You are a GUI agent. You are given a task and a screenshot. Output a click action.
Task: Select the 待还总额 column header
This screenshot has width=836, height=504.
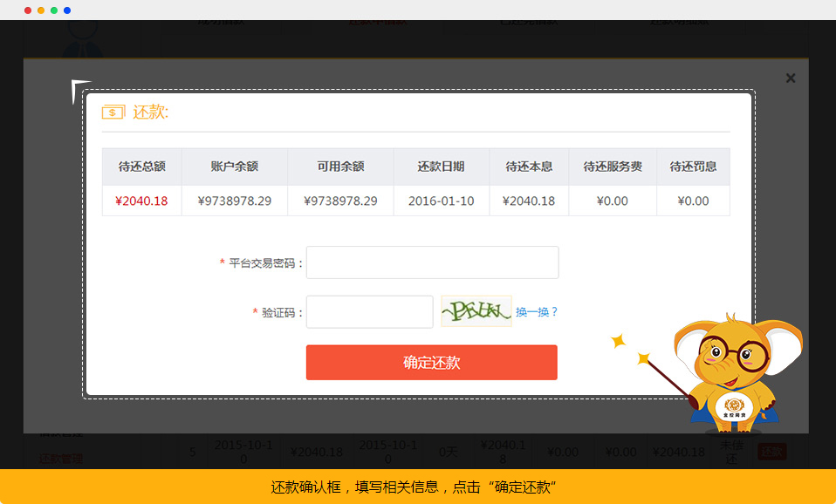coord(141,167)
